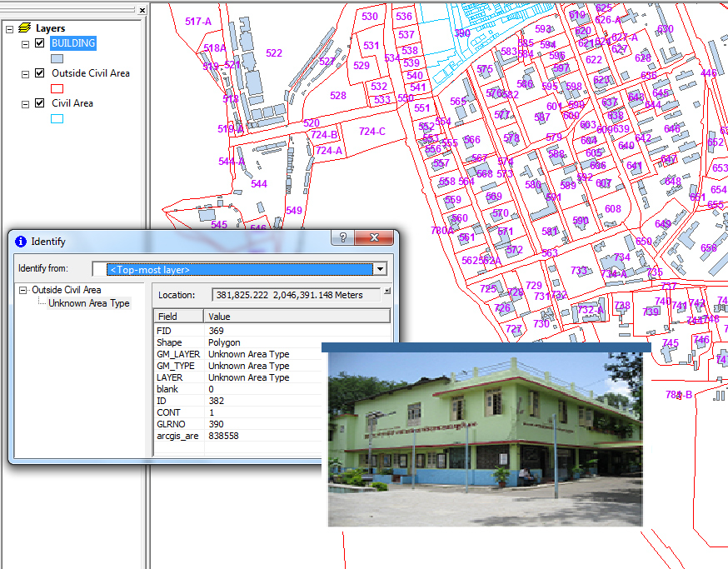Click parcel label 781-B on map
Screen dimensions: 728x569
pos(679,395)
